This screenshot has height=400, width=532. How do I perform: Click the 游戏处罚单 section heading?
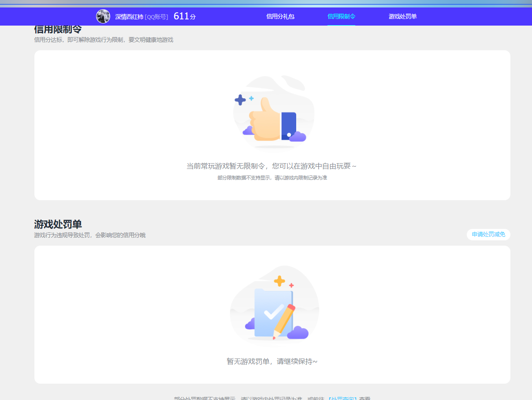58,224
